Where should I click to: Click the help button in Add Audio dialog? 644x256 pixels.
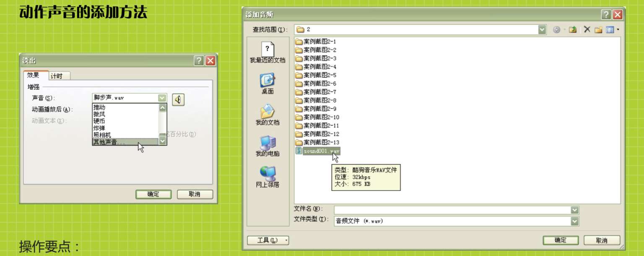click(x=606, y=15)
